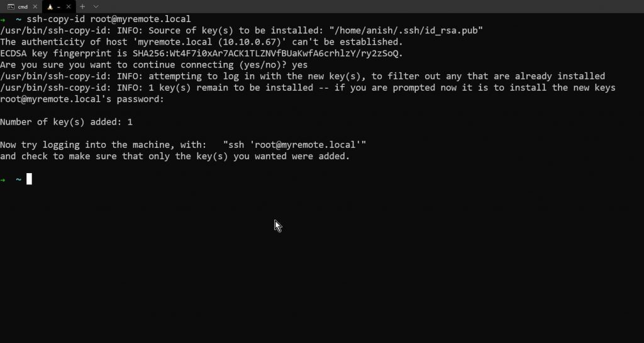Expand the new tab profile dropdown chevron
This screenshot has width=644, height=343.
point(96,7)
